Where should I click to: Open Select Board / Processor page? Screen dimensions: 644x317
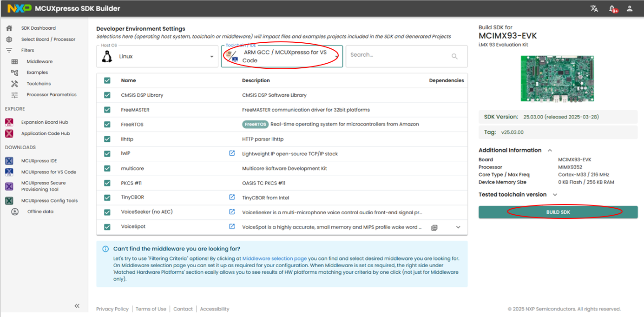(48, 40)
